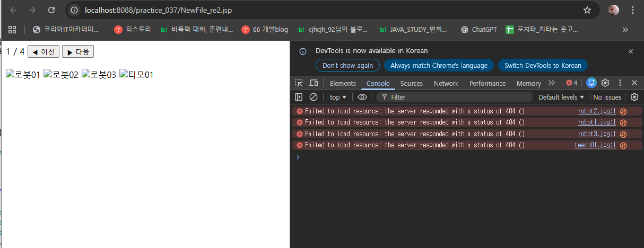644x248 pixels.
Task: Open the 코리아IT아카데미 bookmark
Action: [x=66, y=30]
